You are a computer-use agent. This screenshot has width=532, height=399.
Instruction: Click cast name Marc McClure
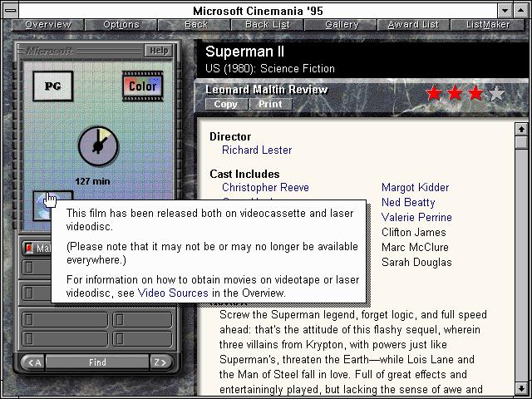pyautogui.click(x=415, y=248)
